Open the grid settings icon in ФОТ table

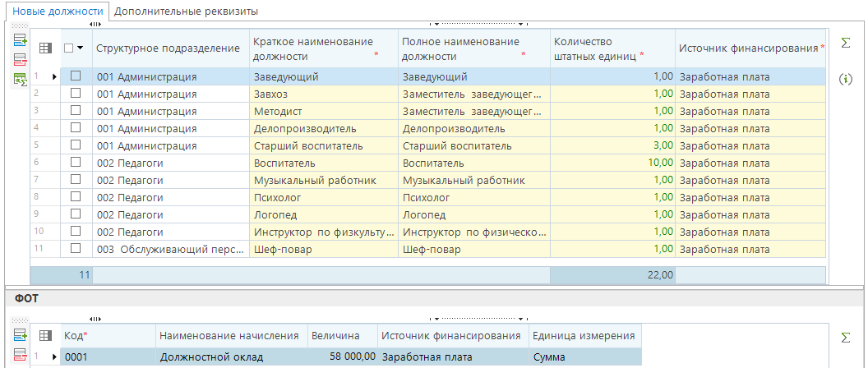tap(45, 336)
